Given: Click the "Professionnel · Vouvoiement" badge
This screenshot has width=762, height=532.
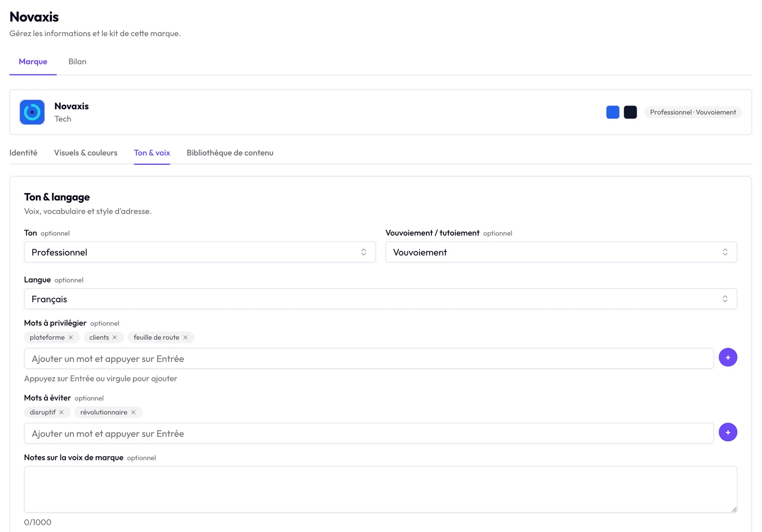Looking at the screenshot, I should point(693,112).
